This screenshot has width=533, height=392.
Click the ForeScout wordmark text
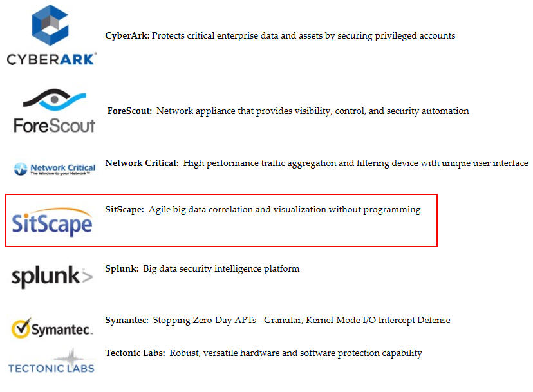click(54, 126)
